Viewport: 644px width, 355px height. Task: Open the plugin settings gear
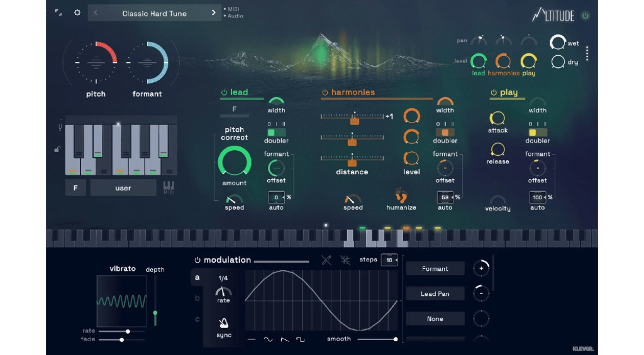point(77,13)
